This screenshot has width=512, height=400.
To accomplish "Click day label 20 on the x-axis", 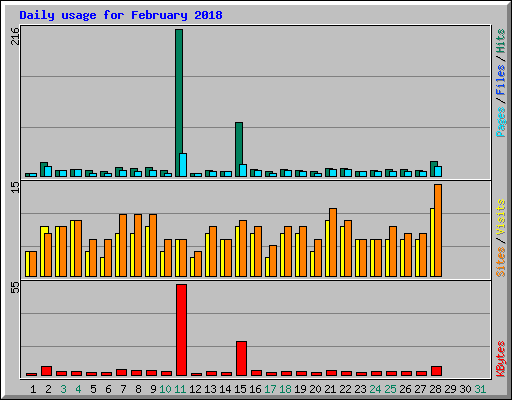I will tap(315, 389).
